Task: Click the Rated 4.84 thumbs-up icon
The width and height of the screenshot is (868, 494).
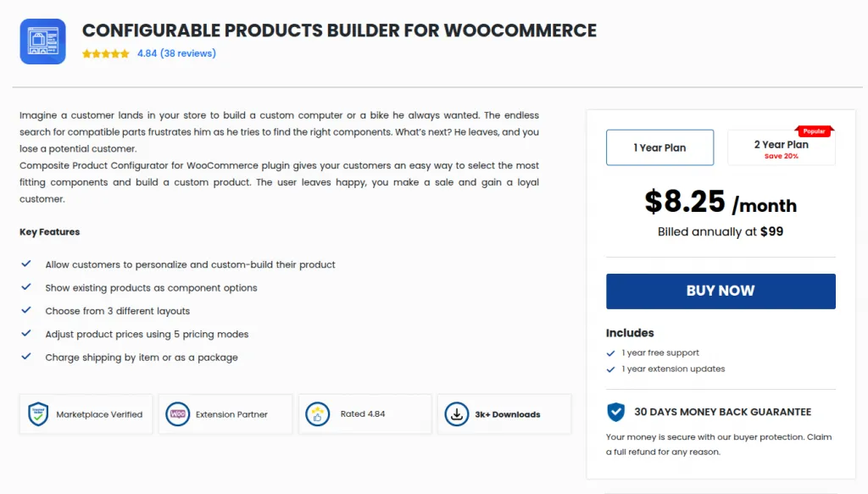Action: [317, 414]
